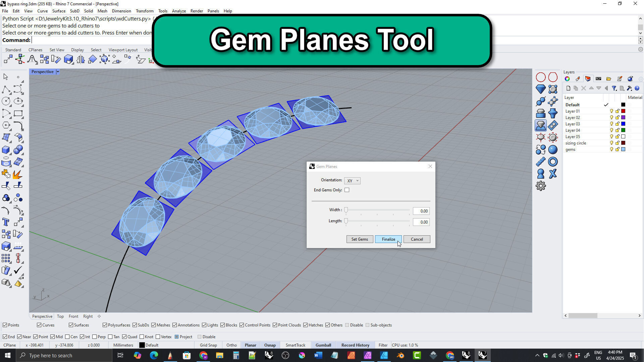Hide Layer 03 using its lightbulb icon
The height and width of the screenshot is (362, 644).
[x=611, y=124]
